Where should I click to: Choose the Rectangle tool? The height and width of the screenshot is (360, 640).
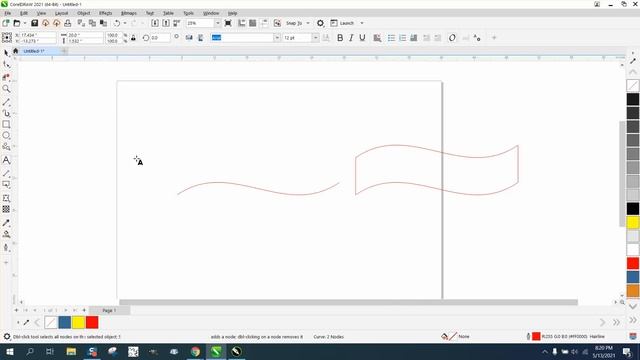coord(6,124)
